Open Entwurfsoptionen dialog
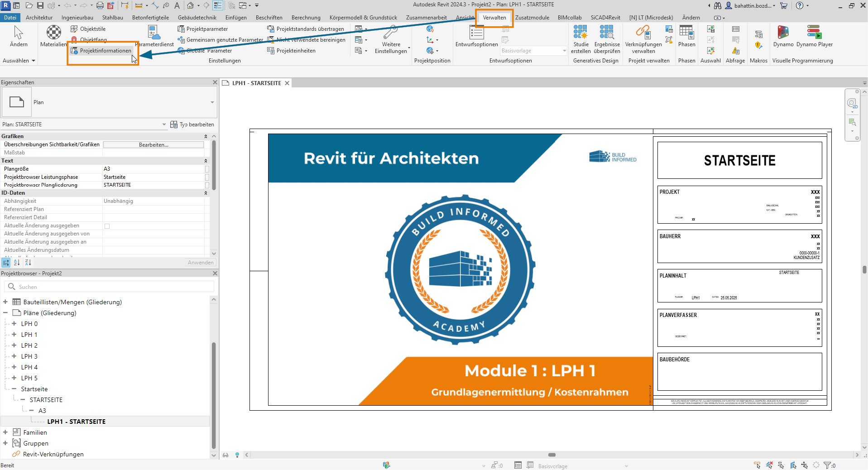Viewport: 868px width, 470px height. pos(476,36)
